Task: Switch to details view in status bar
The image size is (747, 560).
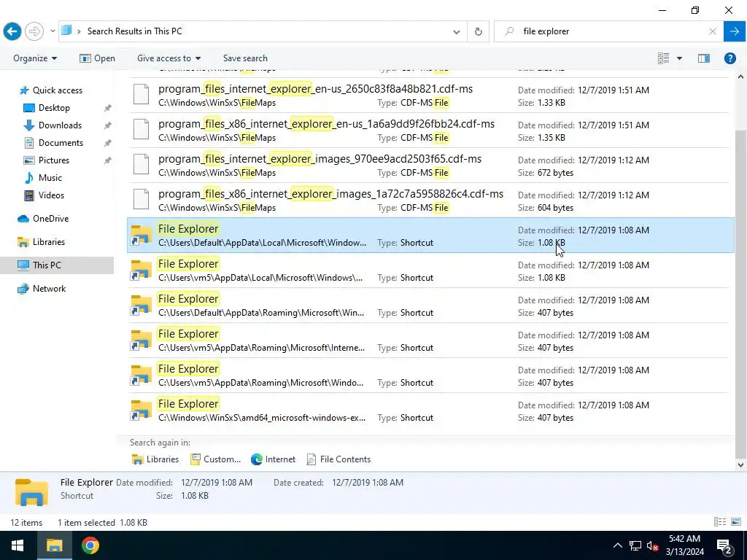Action: coord(720,522)
